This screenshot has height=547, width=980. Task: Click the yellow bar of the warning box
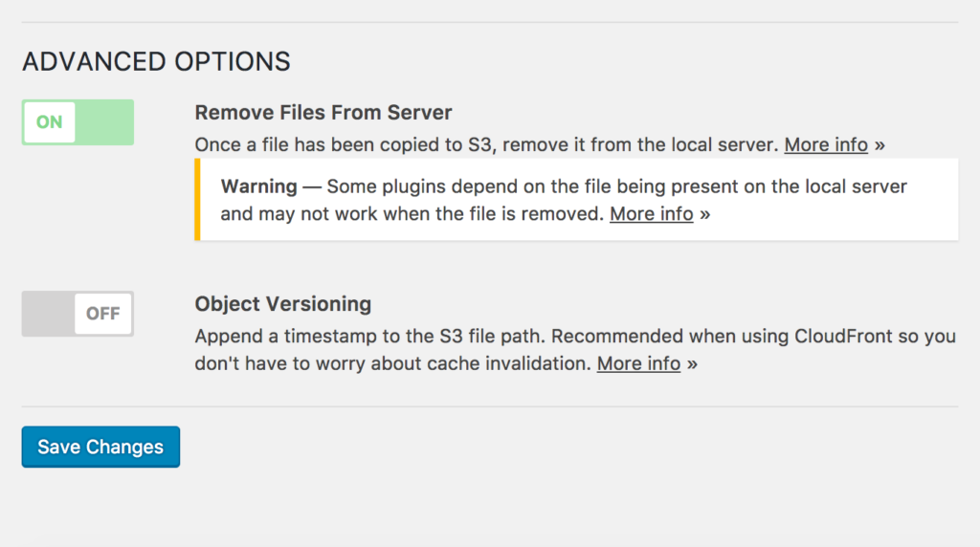point(197,200)
